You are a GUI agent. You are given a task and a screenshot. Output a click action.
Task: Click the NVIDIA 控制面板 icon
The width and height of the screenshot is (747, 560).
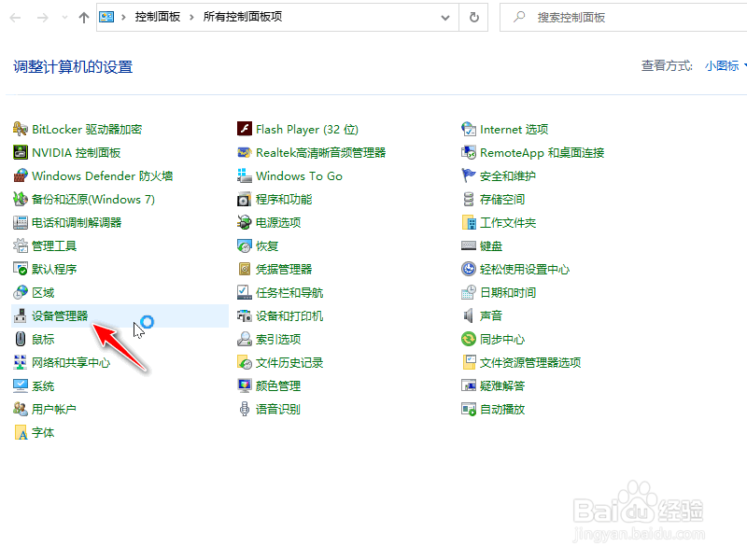click(x=20, y=152)
